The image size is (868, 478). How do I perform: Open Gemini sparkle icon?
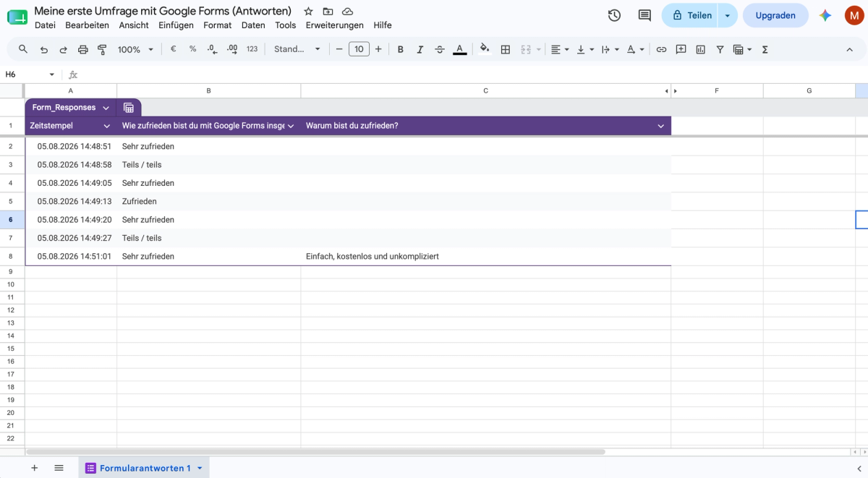point(825,15)
